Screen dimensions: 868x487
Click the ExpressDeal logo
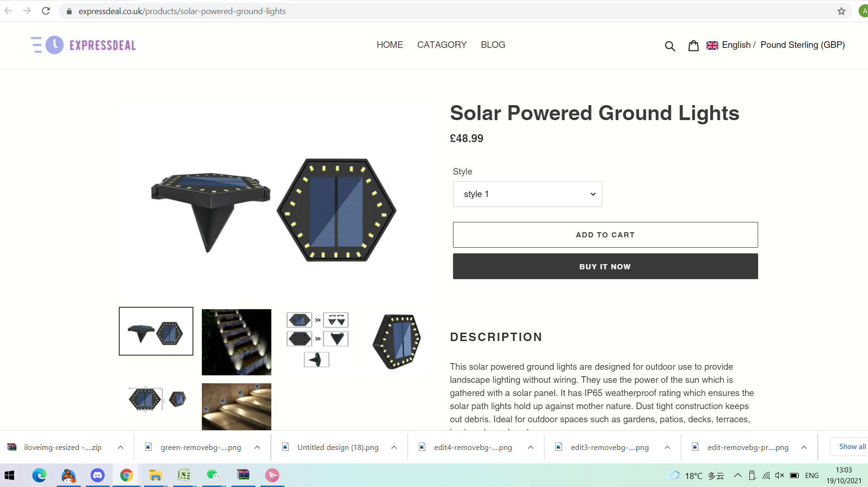[x=84, y=45]
